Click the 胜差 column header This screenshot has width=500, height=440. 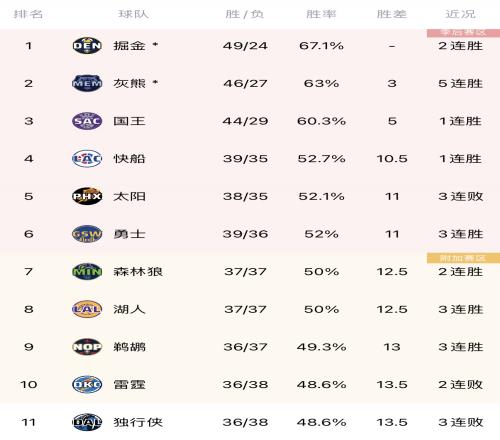click(x=392, y=14)
